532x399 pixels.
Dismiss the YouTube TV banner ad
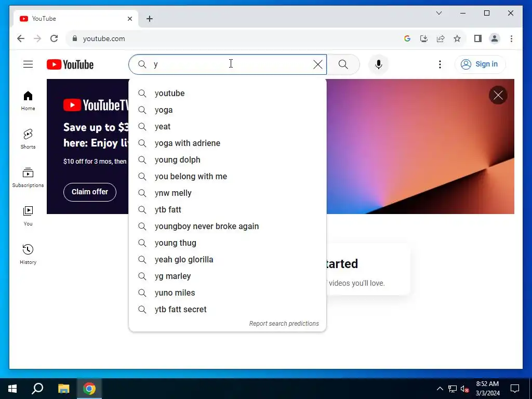[498, 95]
